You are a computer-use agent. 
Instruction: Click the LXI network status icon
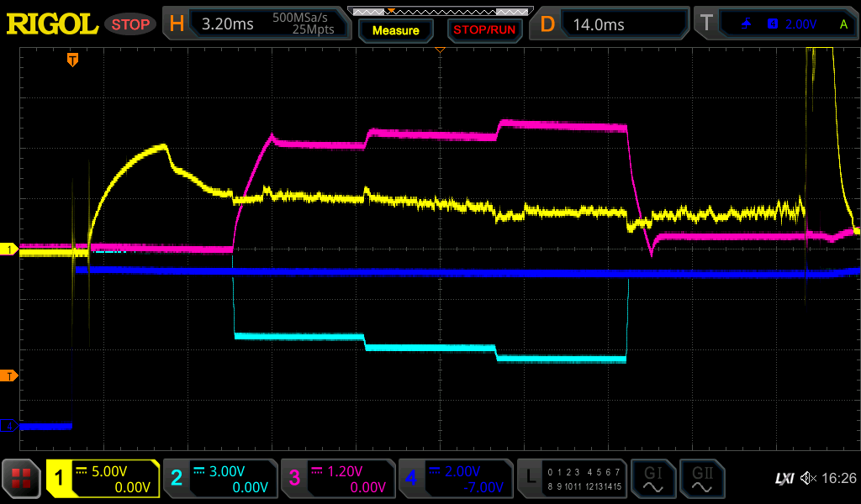pos(784,479)
